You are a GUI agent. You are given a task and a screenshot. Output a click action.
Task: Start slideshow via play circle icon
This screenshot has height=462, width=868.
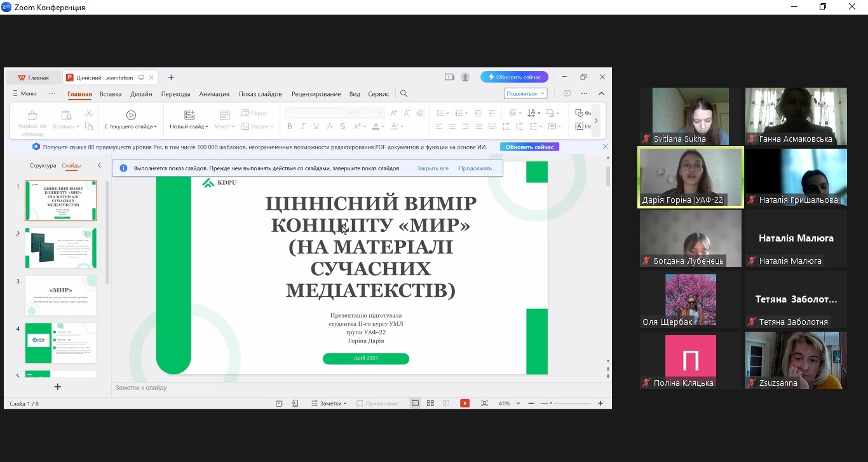click(x=131, y=115)
